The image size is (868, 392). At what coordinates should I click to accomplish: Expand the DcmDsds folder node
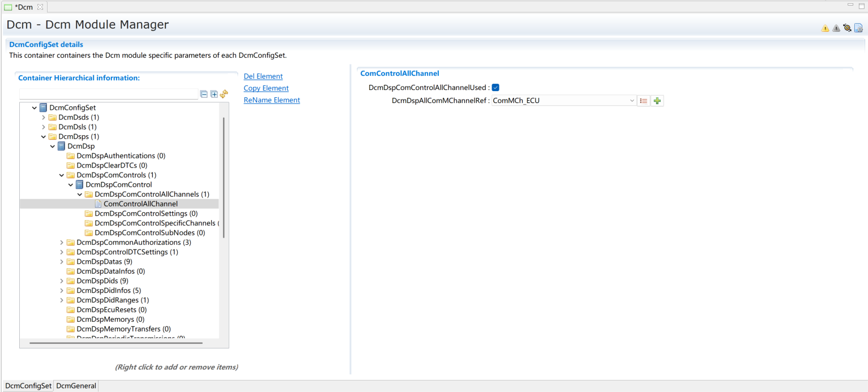pyautogui.click(x=44, y=118)
